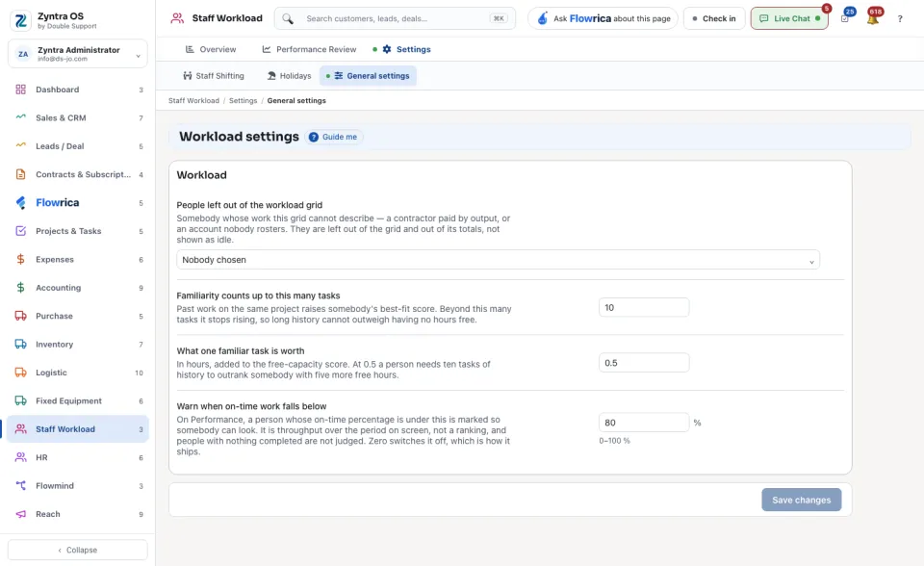Click the Inventory truck icon
Screen dimensions: 924x566
20,345
